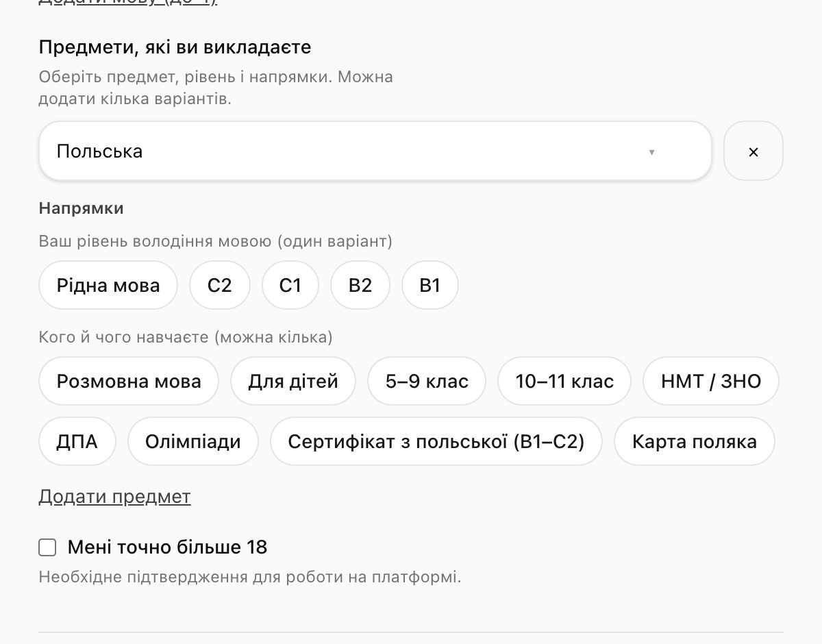The height and width of the screenshot is (644, 822).
Task: Click the Додати предмет link
Action: pos(114,497)
